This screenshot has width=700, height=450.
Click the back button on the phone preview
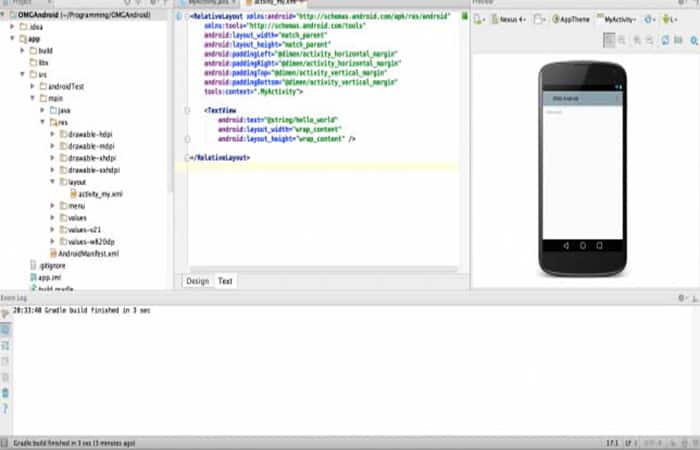click(566, 246)
